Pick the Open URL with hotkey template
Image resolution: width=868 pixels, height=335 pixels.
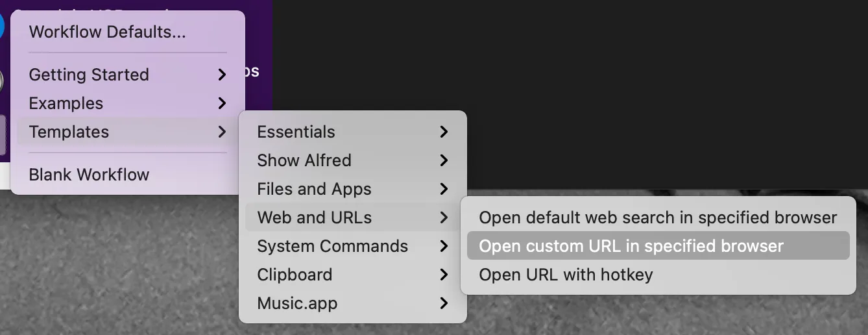click(x=566, y=275)
